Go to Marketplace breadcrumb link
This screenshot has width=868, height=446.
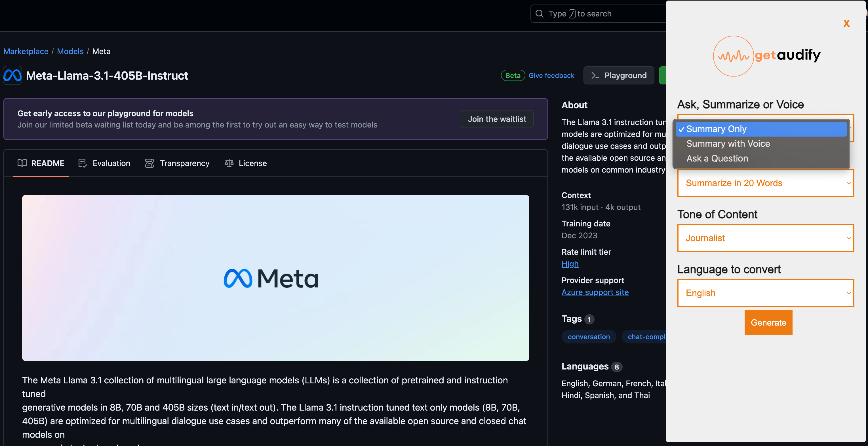point(26,52)
